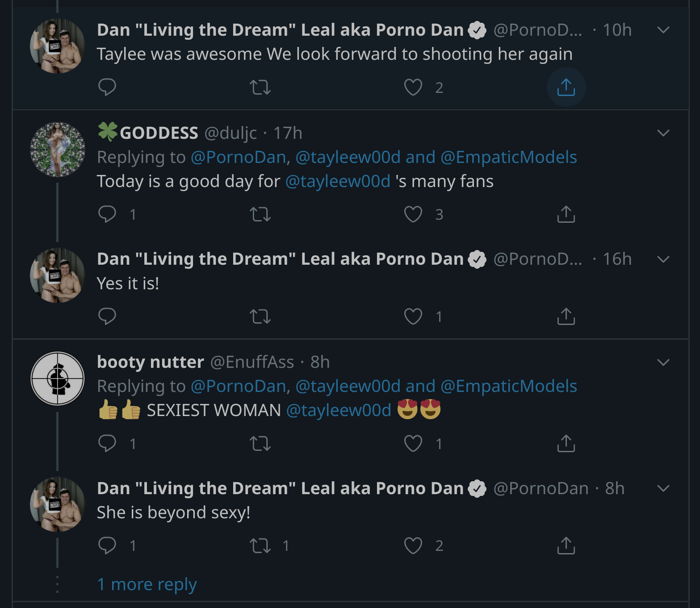Reply to GODDESS's 'good day' tweet
Screen dimensions: 700x608
[x=107, y=214]
